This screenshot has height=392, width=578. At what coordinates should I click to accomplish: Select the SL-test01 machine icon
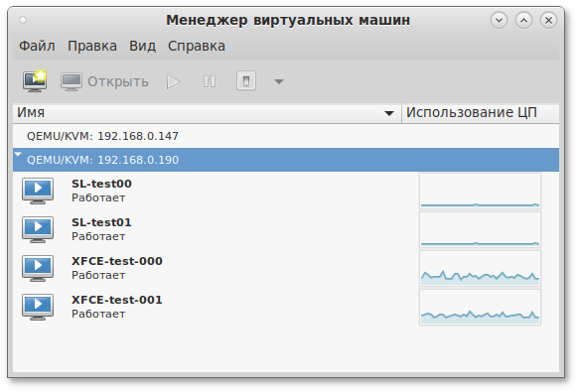(x=38, y=229)
